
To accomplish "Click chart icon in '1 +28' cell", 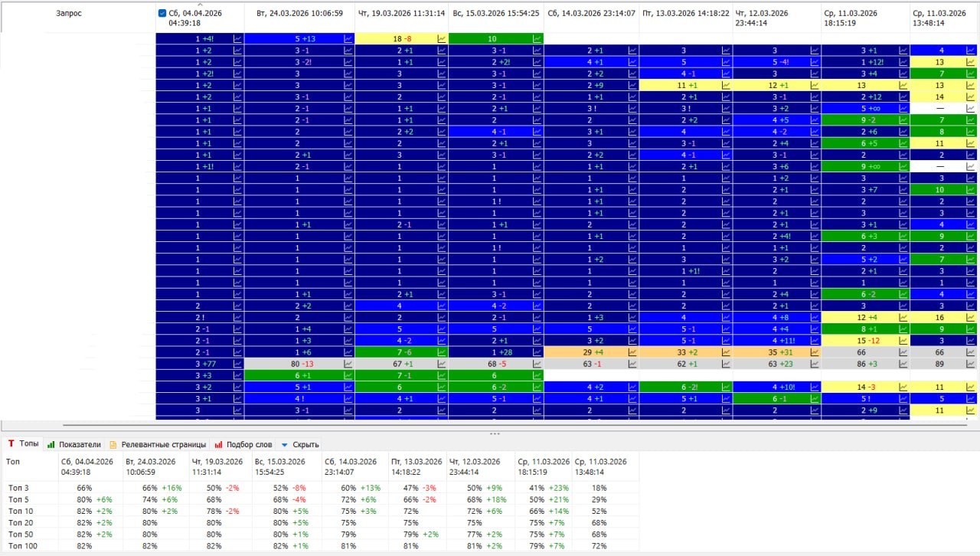I will point(537,352).
